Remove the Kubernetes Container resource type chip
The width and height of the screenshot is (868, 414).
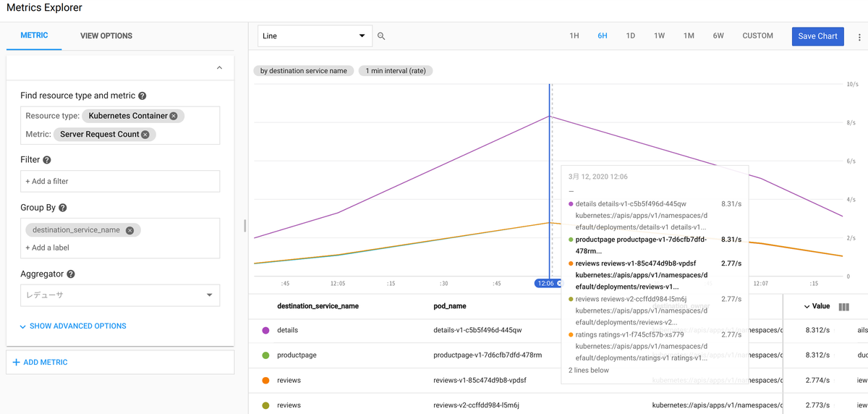click(174, 116)
